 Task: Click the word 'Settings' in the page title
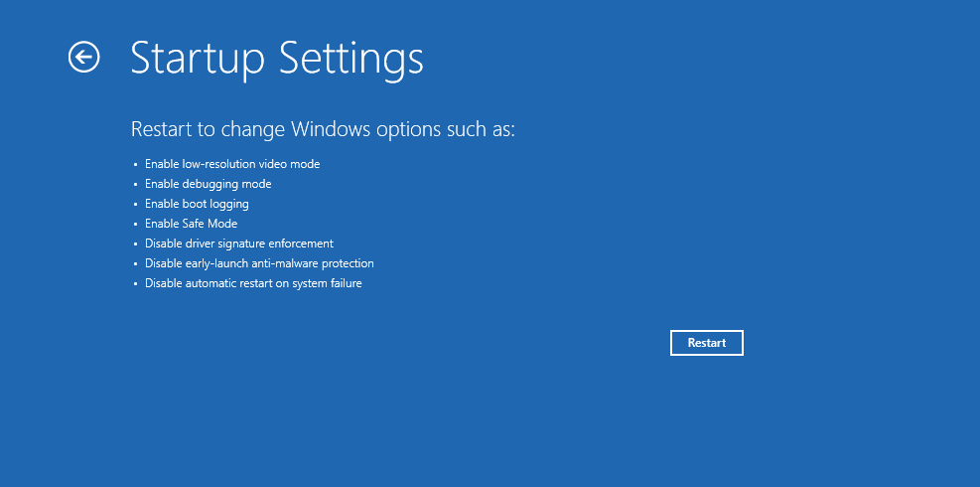click(350, 59)
